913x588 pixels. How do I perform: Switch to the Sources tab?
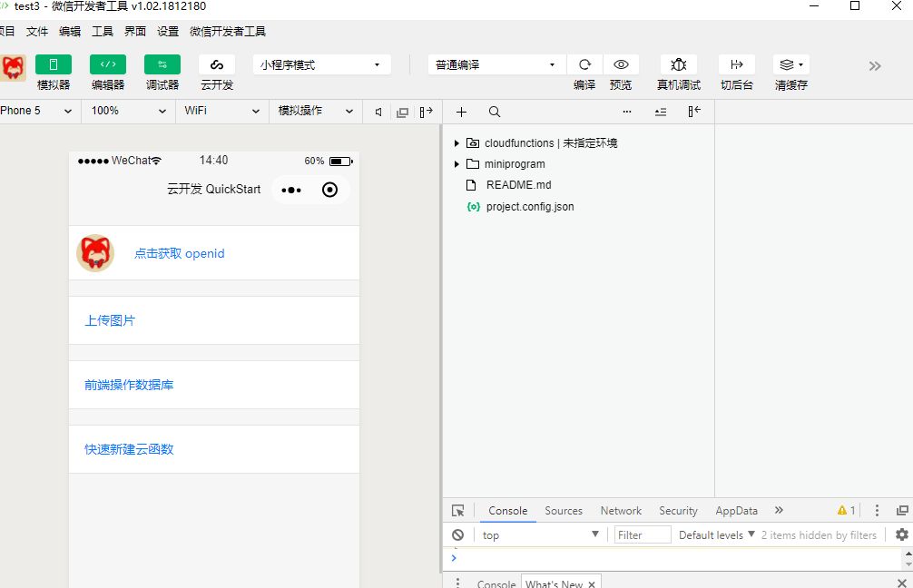point(564,511)
